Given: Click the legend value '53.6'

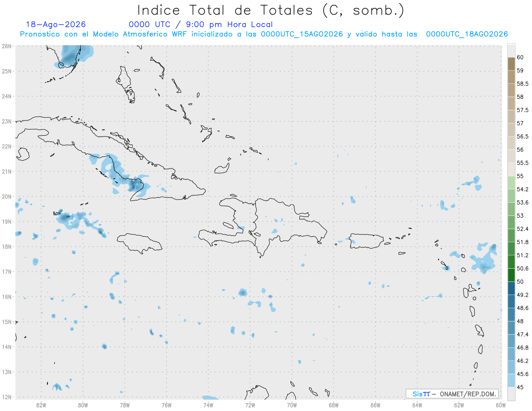Looking at the screenshot, I should tap(522, 203).
